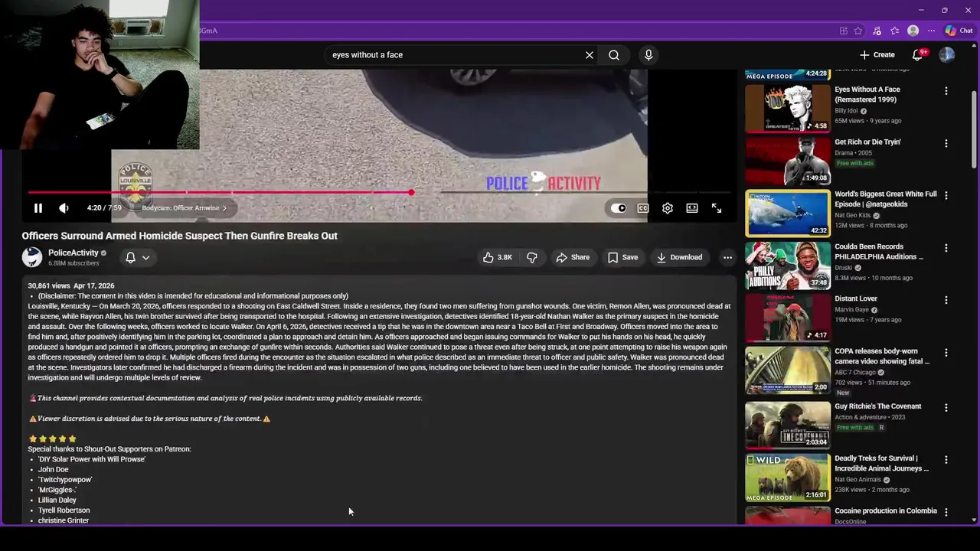980x551 pixels.
Task: Open options for COPA body-worn camera video
Action: coord(946,353)
